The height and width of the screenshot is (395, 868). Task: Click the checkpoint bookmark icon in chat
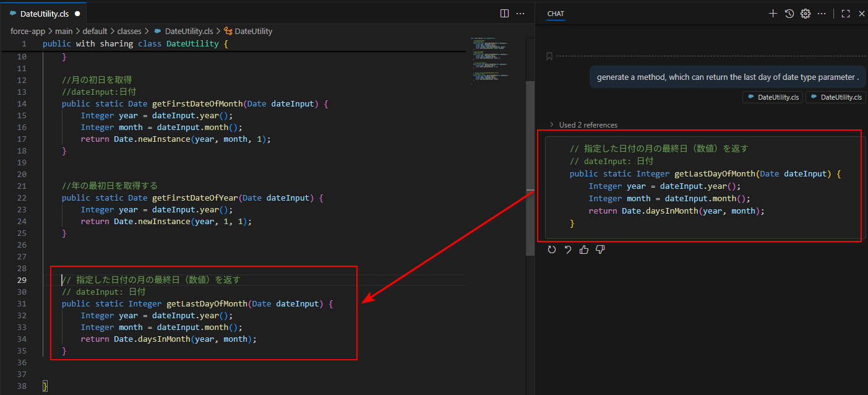click(549, 56)
